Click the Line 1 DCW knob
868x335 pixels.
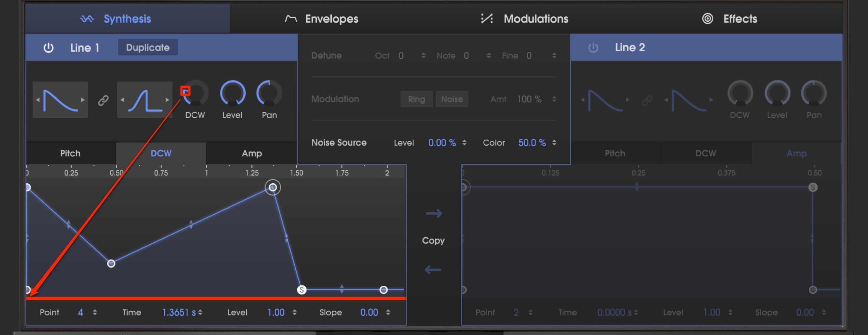(x=195, y=93)
